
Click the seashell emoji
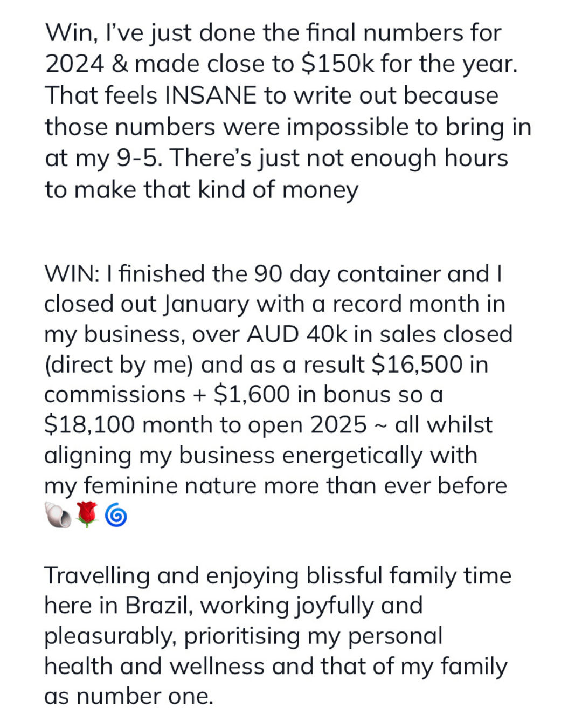[57, 515]
